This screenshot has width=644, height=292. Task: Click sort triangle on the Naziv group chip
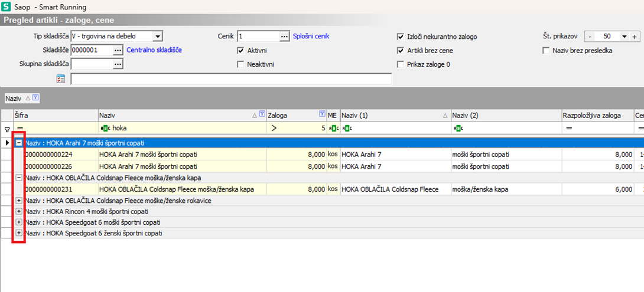[28, 97]
